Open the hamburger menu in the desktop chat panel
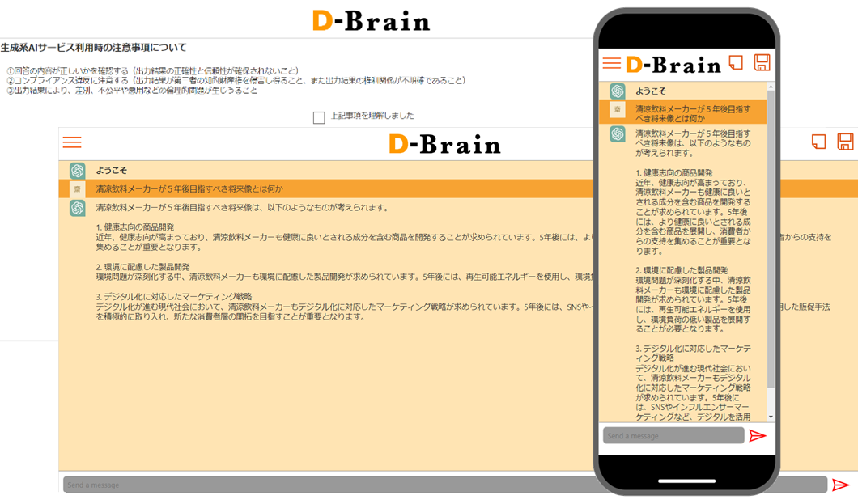 coord(72,142)
